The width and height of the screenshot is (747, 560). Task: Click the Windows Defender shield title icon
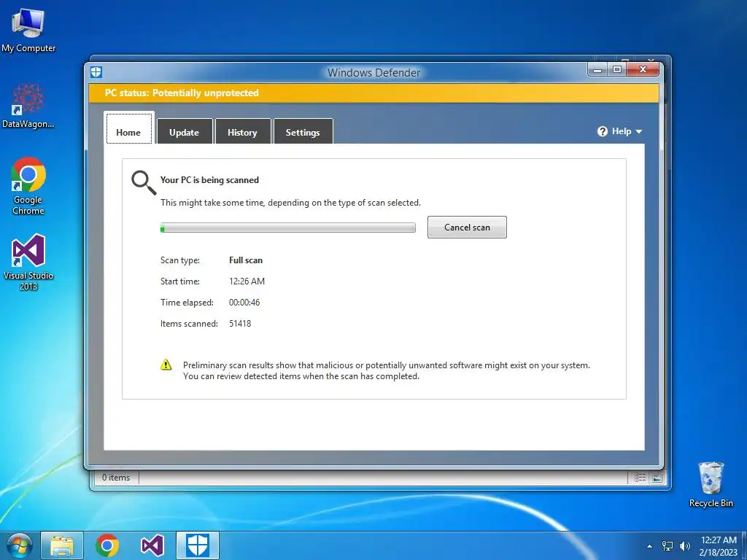pos(96,72)
